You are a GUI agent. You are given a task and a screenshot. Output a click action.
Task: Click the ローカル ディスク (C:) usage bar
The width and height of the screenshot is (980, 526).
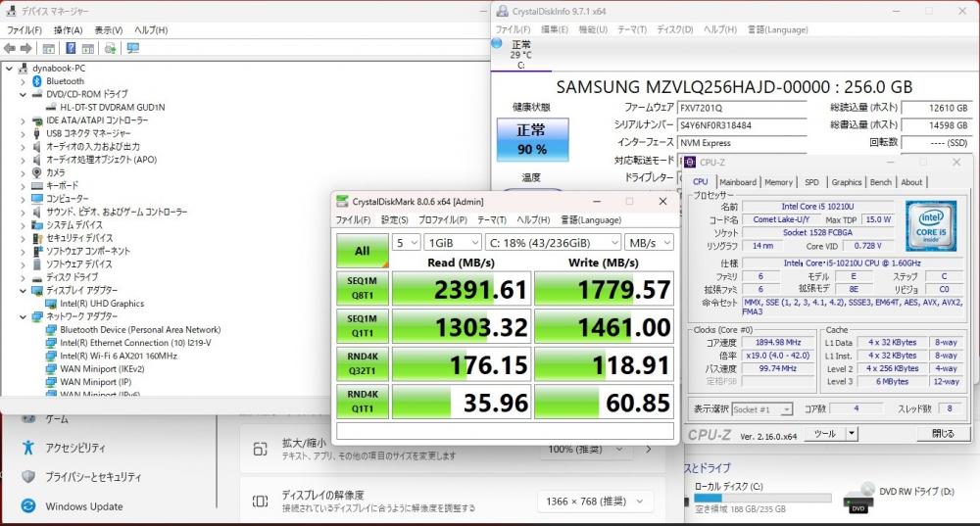762,499
